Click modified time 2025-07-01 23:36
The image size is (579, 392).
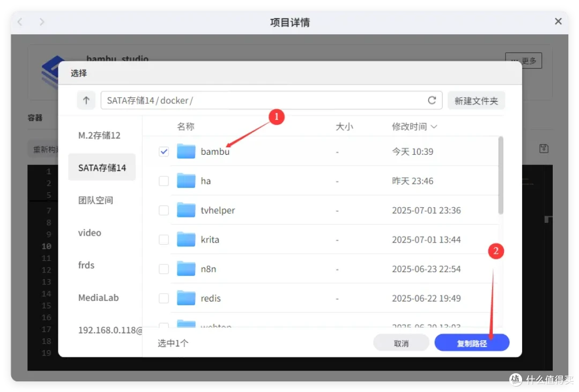click(x=426, y=210)
